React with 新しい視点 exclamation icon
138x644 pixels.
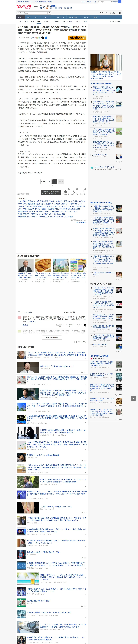[x=83, y=191]
